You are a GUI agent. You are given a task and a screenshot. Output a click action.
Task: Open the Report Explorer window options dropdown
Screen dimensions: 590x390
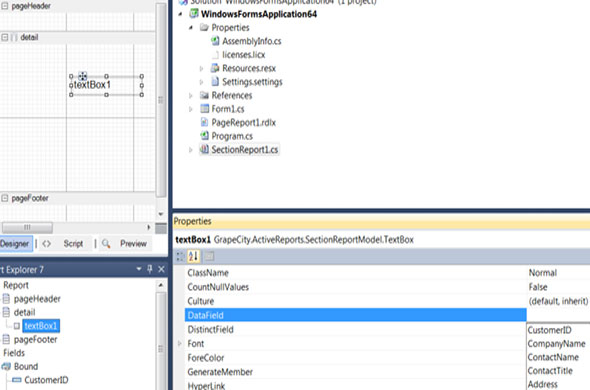139,269
